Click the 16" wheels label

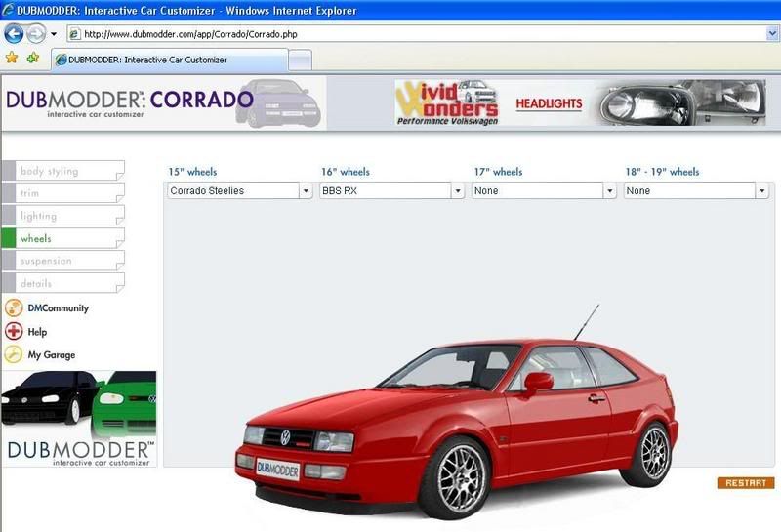(x=346, y=172)
